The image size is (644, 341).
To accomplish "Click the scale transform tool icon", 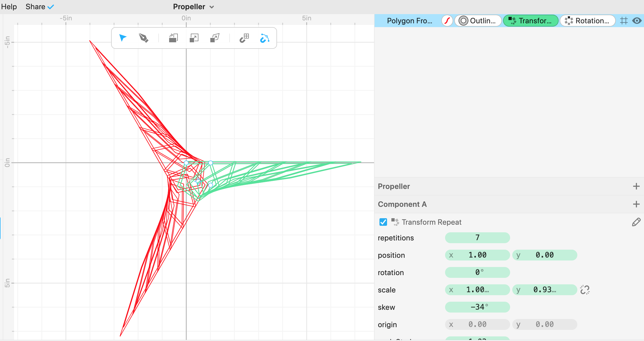I will pos(194,38).
